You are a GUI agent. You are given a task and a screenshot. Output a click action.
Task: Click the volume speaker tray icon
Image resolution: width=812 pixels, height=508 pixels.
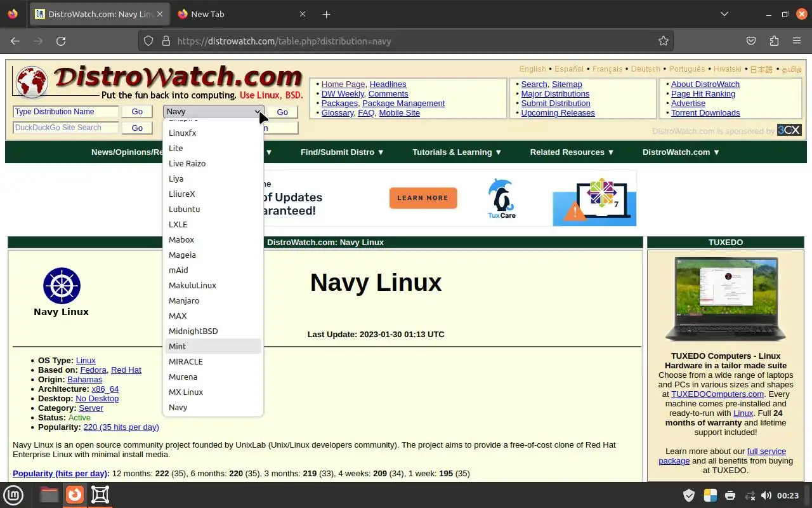(x=766, y=495)
